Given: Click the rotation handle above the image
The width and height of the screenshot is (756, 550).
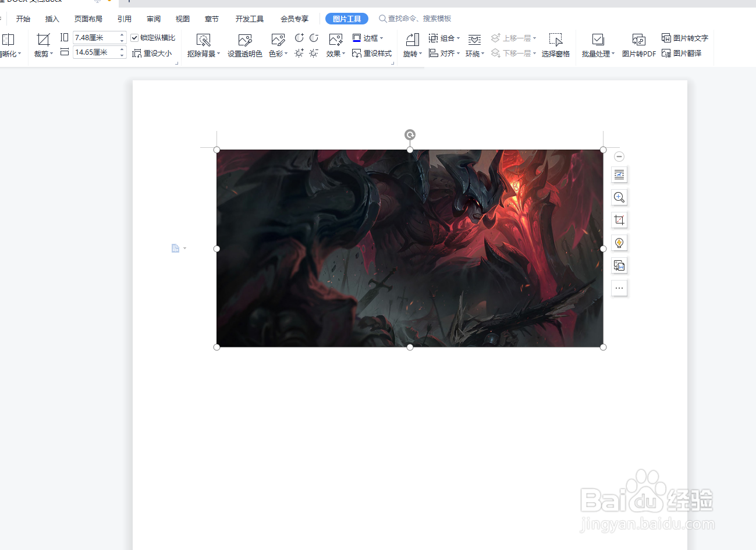Looking at the screenshot, I should 410,135.
